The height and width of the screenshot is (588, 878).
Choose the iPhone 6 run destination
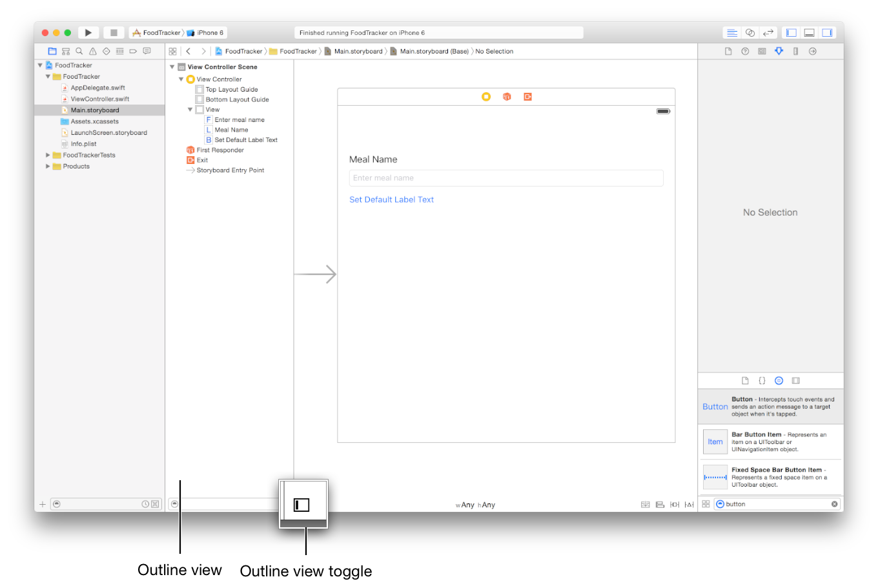point(205,32)
